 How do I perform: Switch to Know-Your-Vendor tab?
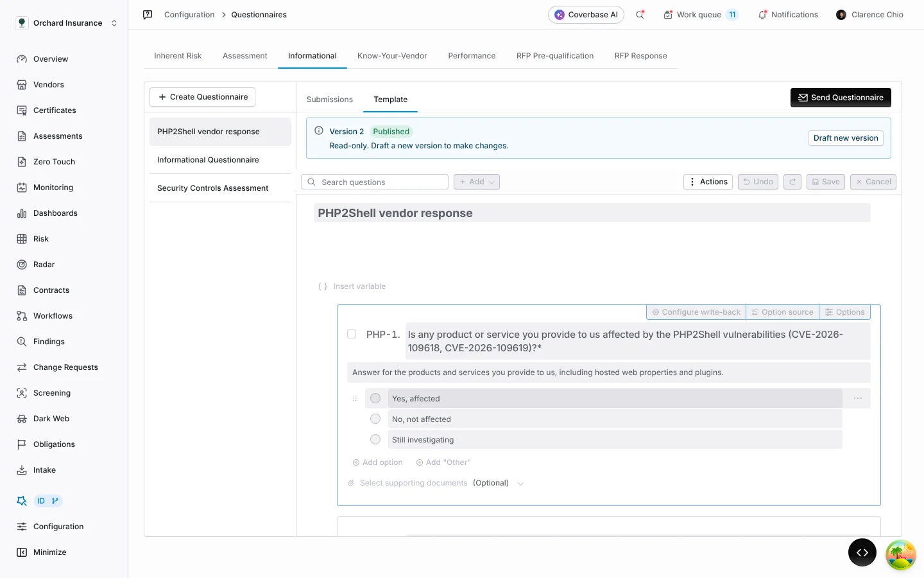(392, 56)
